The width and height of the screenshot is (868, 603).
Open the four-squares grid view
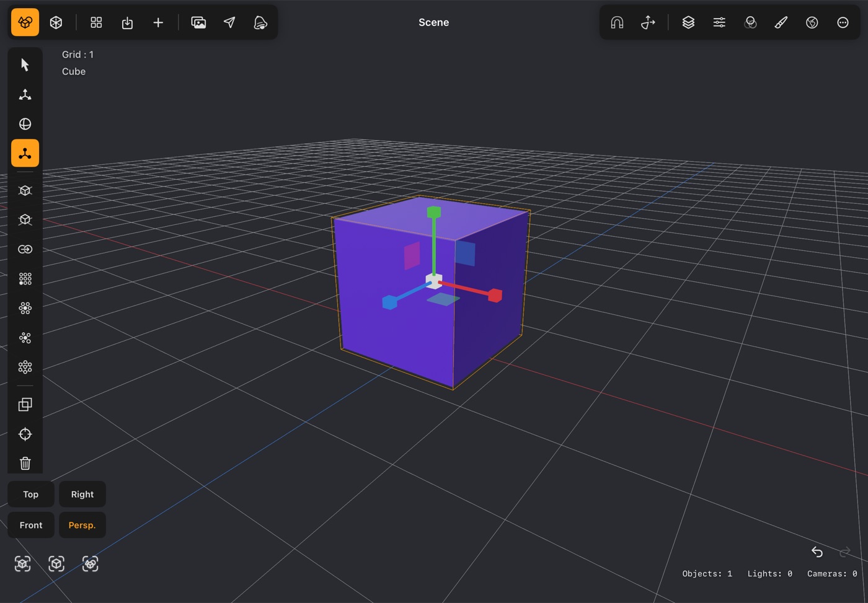coord(96,22)
